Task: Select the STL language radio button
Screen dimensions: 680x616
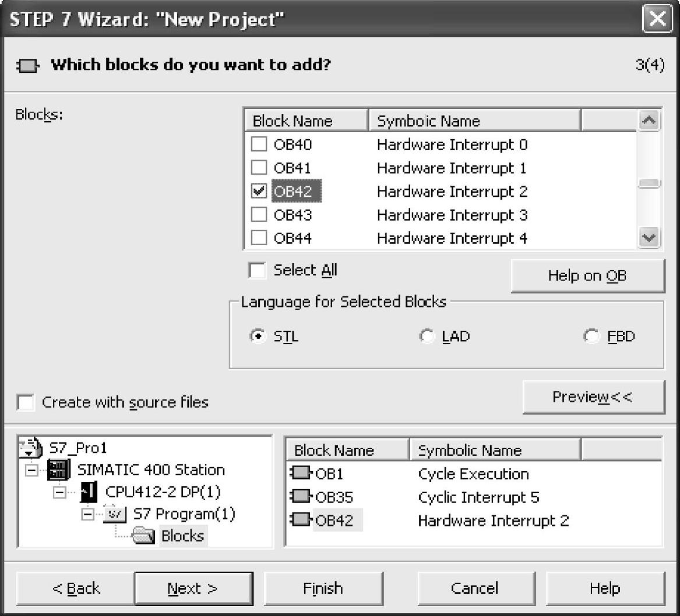Action: 258,336
